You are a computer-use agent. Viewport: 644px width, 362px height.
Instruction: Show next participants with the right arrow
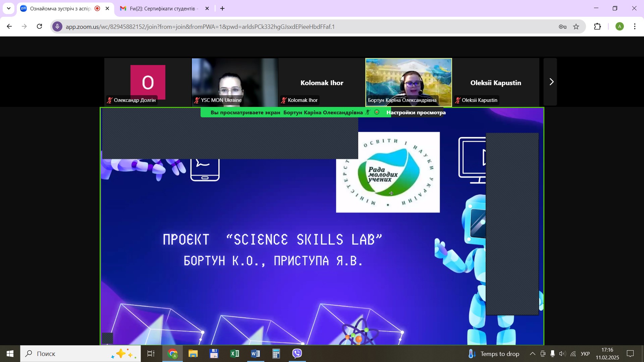tap(550, 82)
